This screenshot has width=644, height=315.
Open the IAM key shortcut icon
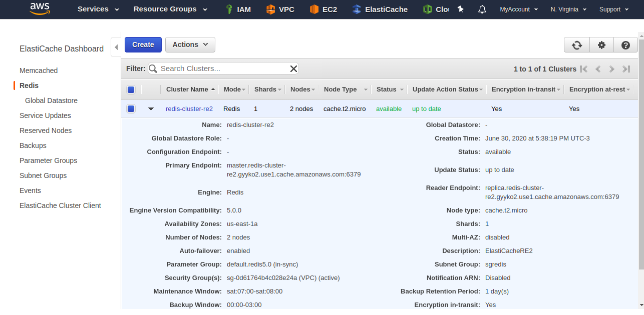[x=229, y=9]
